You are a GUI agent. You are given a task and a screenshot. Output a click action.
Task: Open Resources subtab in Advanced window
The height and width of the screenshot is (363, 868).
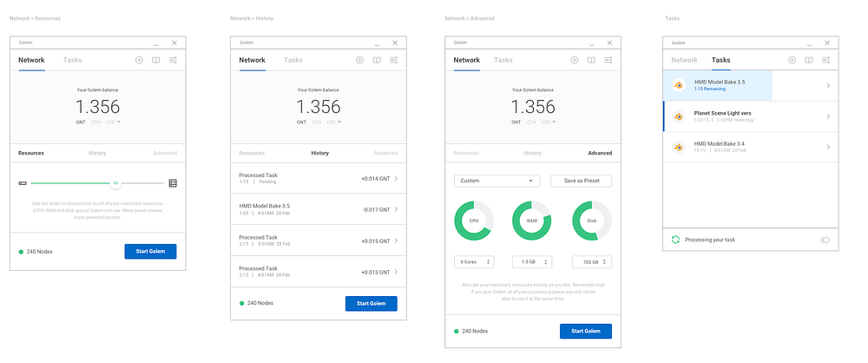coord(467,153)
